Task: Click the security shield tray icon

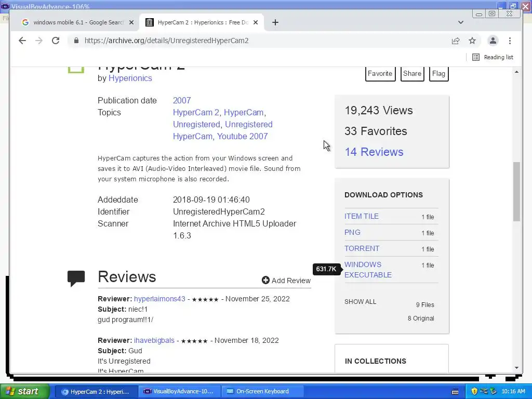Action: tap(474, 392)
